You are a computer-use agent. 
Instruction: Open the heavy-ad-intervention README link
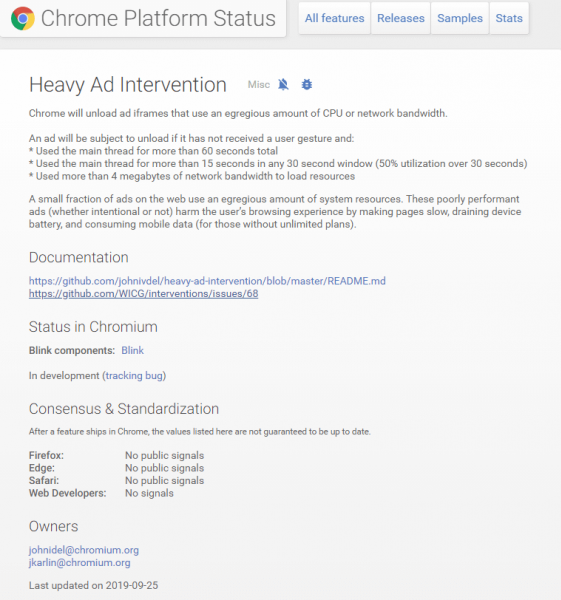click(x=207, y=281)
